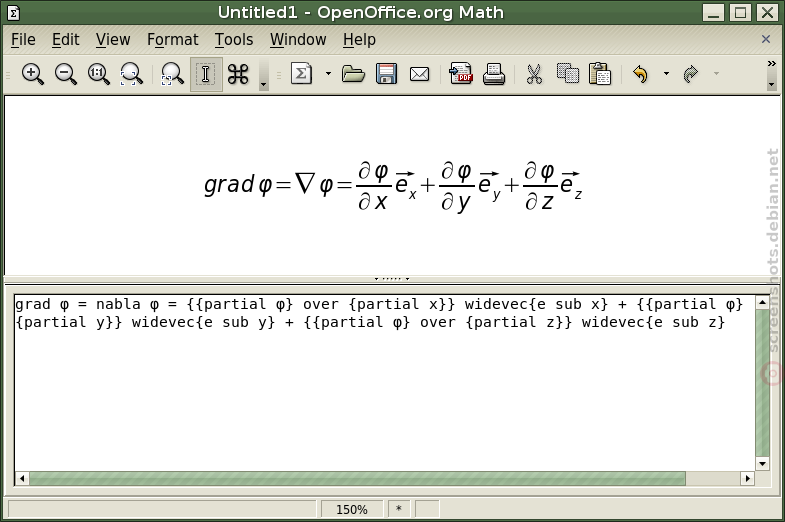Open the Redo history dropdown arrow
This screenshot has width=785, height=522.
click(x=716, y=74)
